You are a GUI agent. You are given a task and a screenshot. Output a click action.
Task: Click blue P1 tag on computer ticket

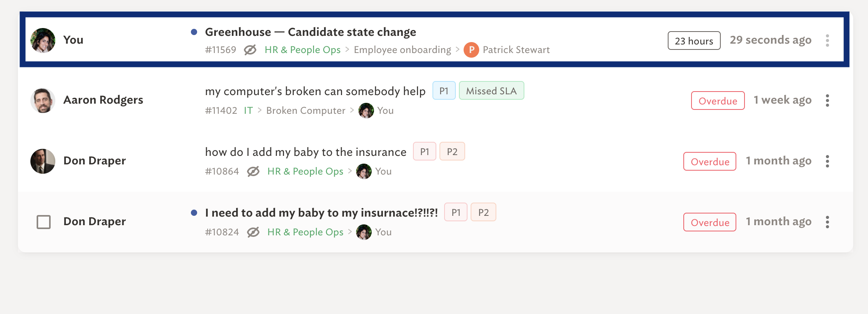(444, 91)
